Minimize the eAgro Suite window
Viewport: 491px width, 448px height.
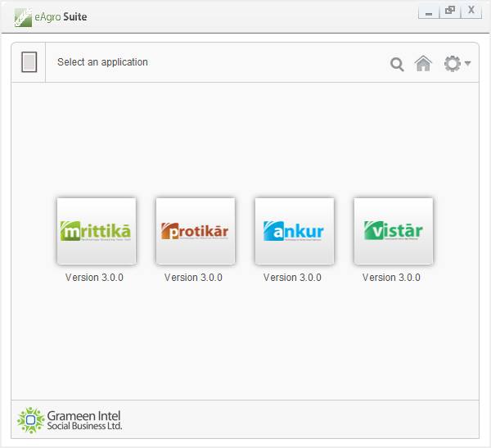[429, 12]
